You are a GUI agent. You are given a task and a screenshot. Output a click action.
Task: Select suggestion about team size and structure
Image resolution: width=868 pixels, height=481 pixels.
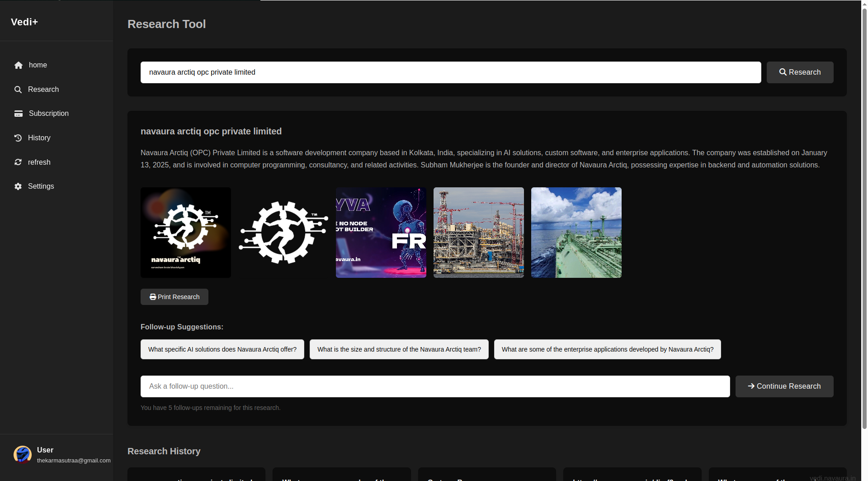pos(399,349)
